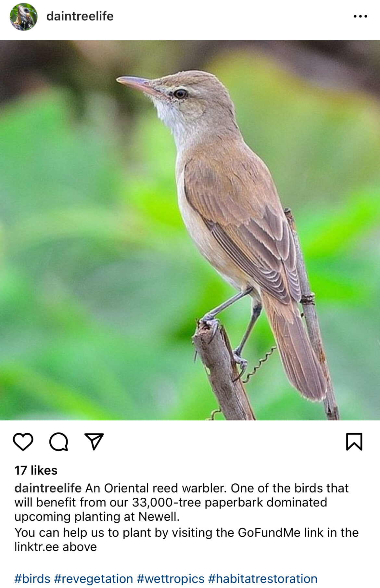
Task: Open daintreelife username in caption
Action: 48,488
